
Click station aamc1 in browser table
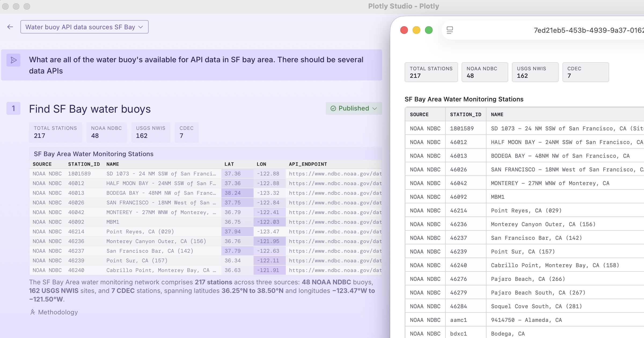459,320
